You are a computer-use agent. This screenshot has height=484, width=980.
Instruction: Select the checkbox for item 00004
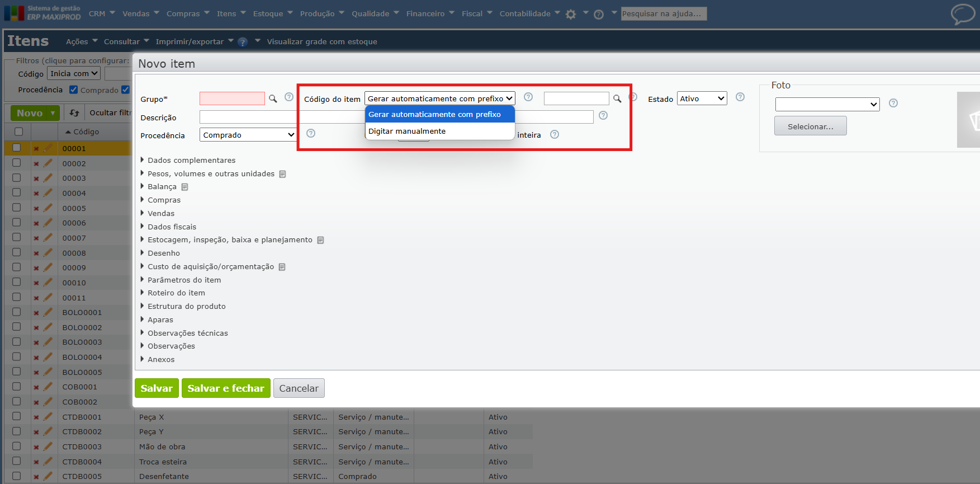(x=17, y=192)
